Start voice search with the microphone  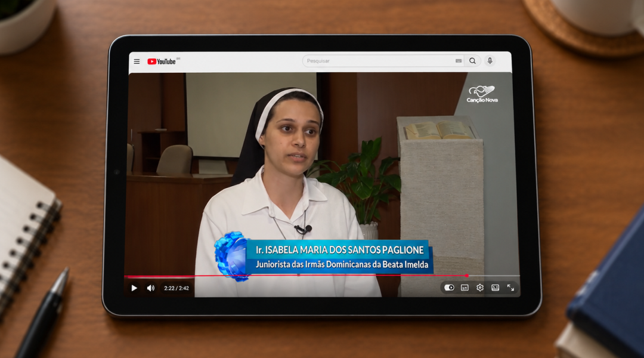[x=490, y=61]
